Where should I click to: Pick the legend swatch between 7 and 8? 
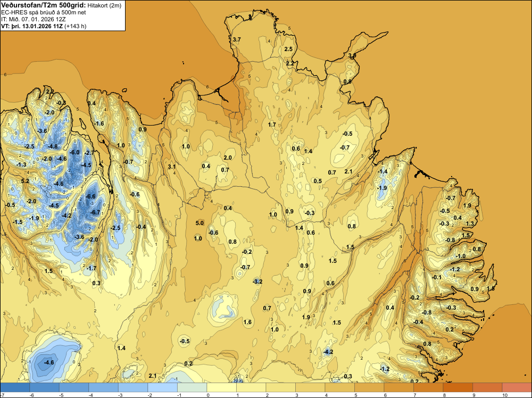tap(428, 387)
